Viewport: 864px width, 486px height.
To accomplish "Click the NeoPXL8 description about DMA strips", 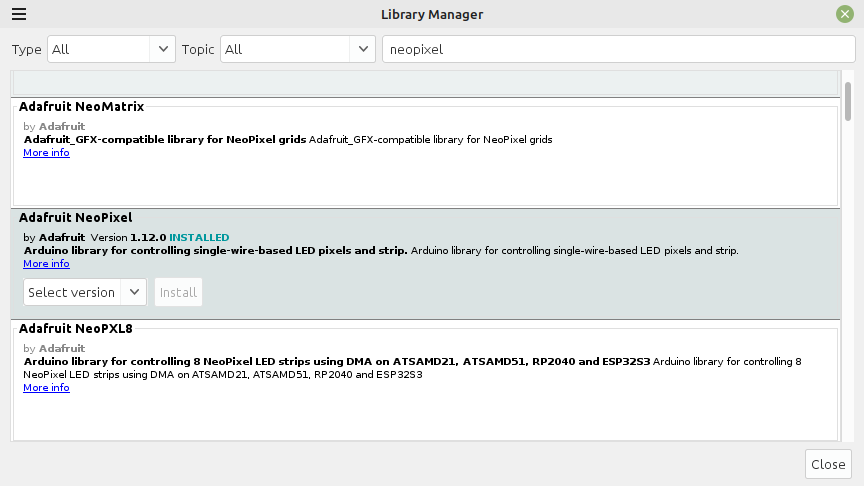I will pyautogui.click(x=412, y=368).
